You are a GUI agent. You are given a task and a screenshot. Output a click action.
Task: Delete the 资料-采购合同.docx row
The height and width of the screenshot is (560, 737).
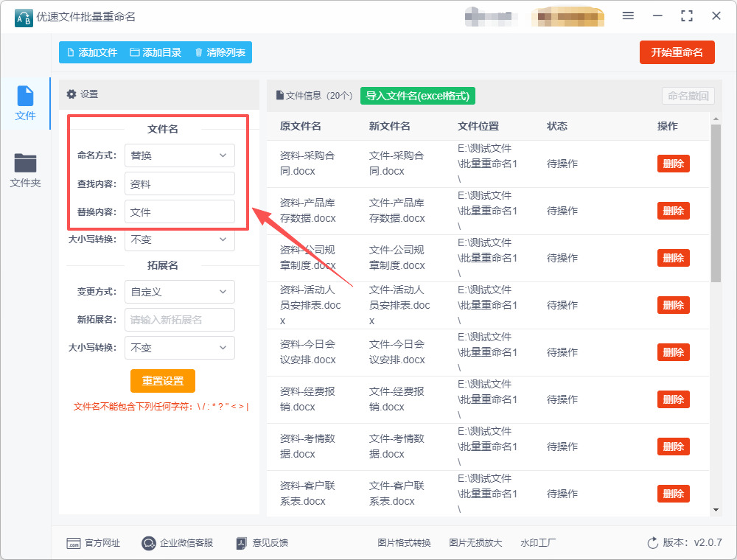673,164
